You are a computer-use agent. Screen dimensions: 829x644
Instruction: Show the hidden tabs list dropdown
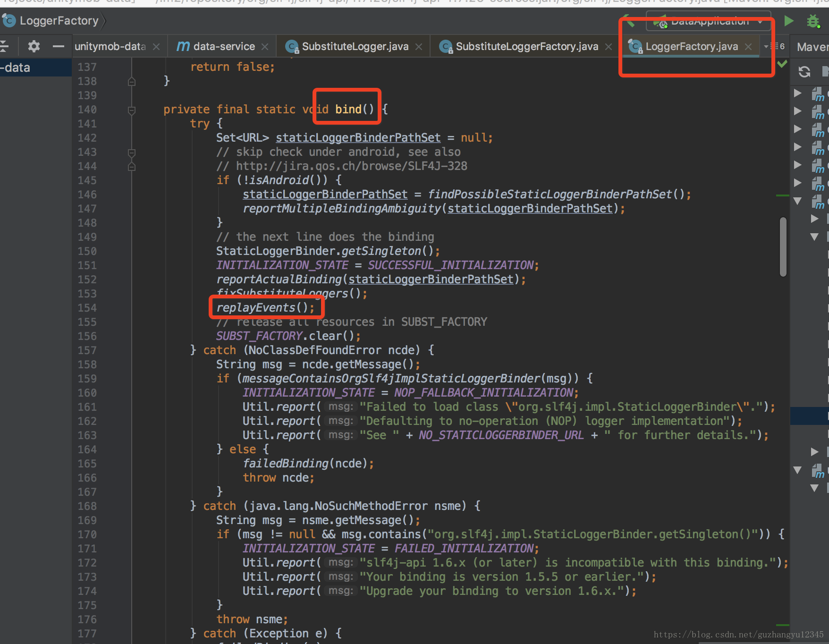pyautogui.click(x=774, y=46)
